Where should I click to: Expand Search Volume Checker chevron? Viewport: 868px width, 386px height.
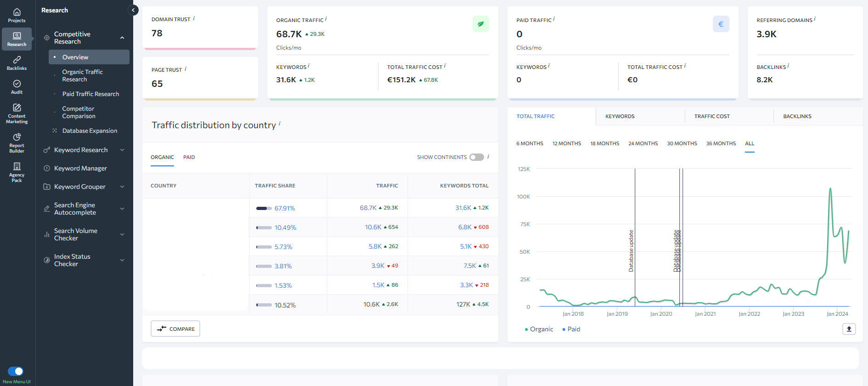click(x=122, y=234)
